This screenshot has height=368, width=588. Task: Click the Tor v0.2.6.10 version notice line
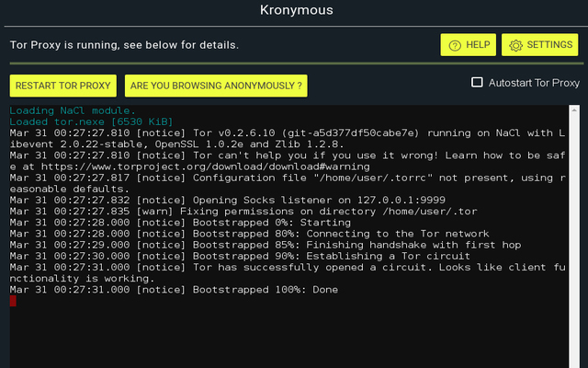pos(288,139)
